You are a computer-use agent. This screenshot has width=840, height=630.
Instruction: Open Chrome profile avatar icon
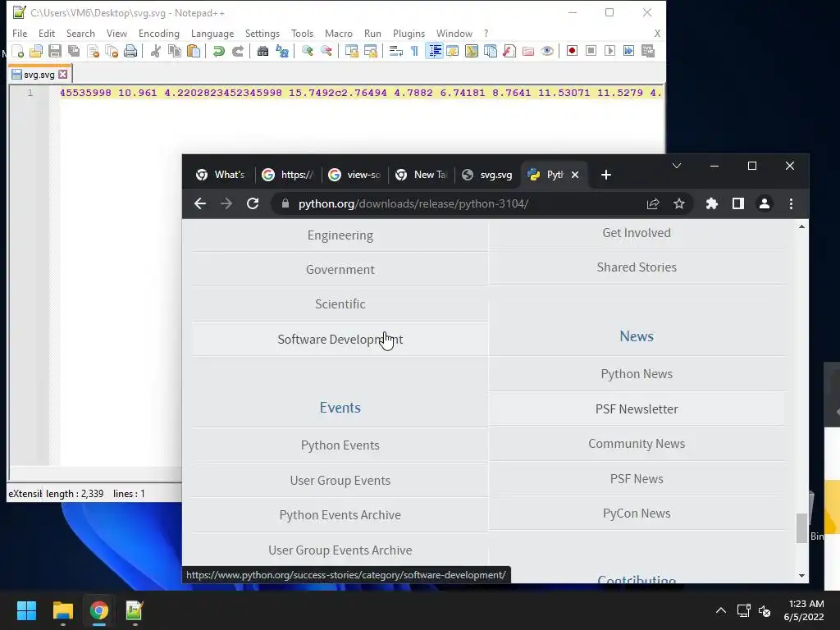coord(765,203)
